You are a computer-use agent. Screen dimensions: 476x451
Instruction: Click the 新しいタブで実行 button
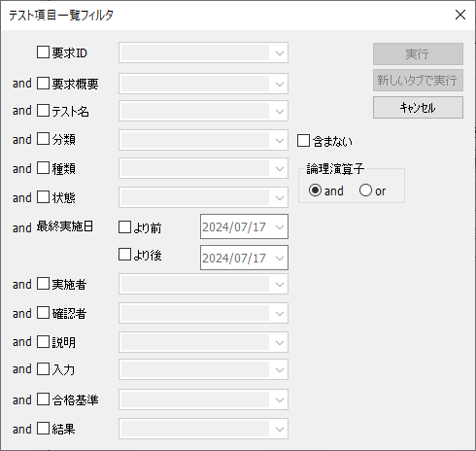418,81
